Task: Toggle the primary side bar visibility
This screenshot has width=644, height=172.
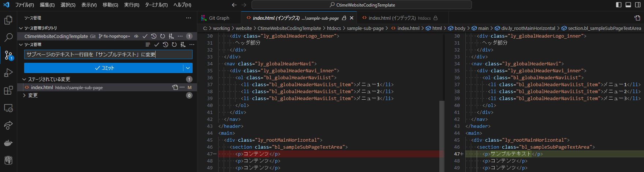Action: (x=619, y=5)
